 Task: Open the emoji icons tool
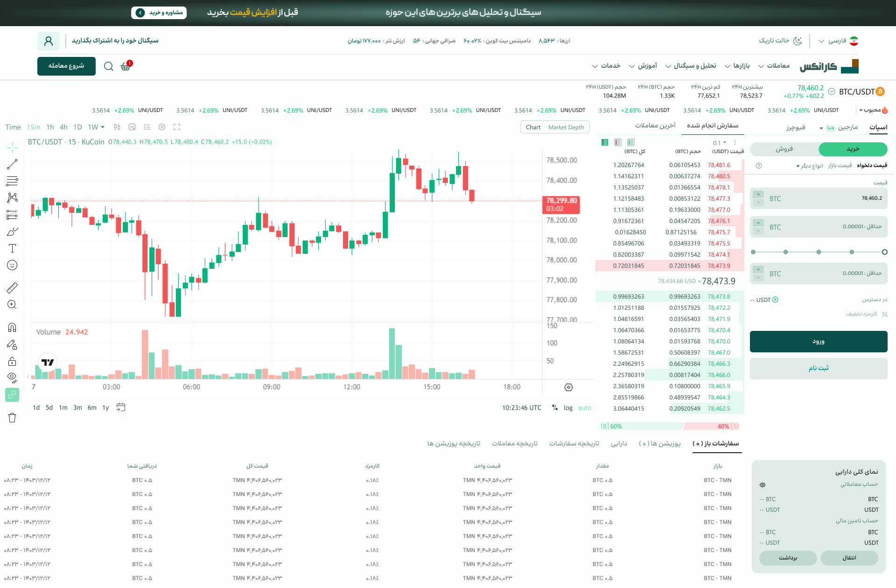[12, 265]
